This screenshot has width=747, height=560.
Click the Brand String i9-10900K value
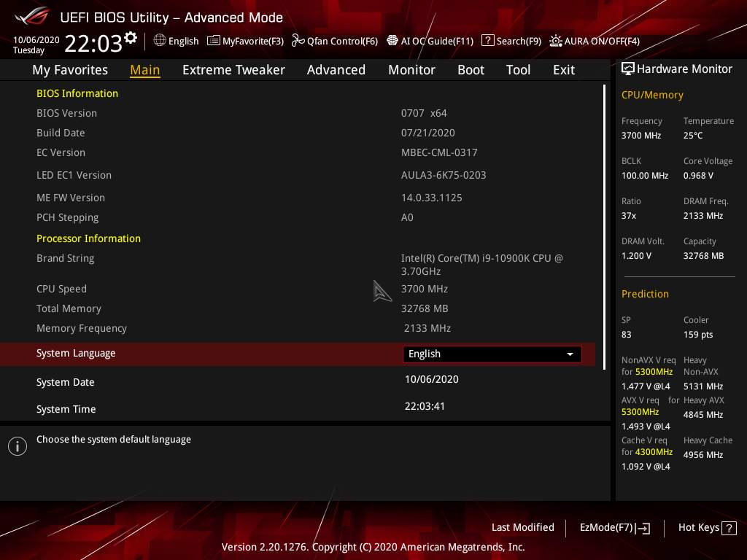pyautogui.click(x=481, y=265)
